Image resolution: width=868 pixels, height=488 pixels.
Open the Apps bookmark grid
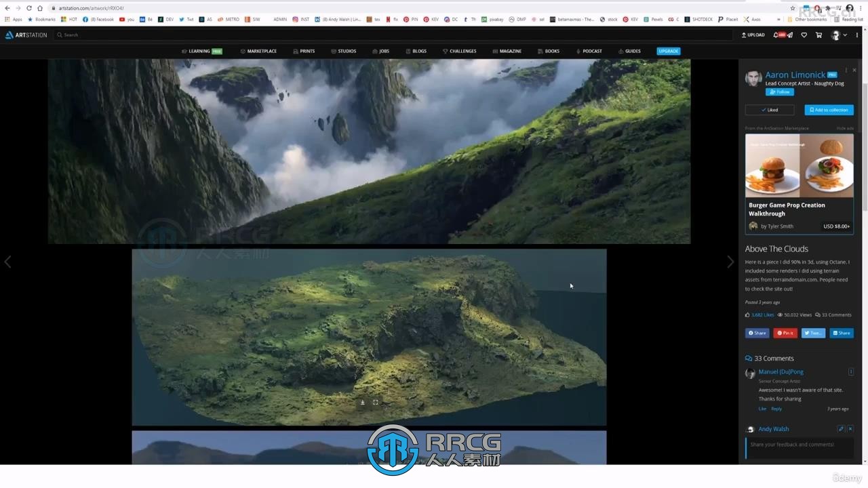[13, 20]
